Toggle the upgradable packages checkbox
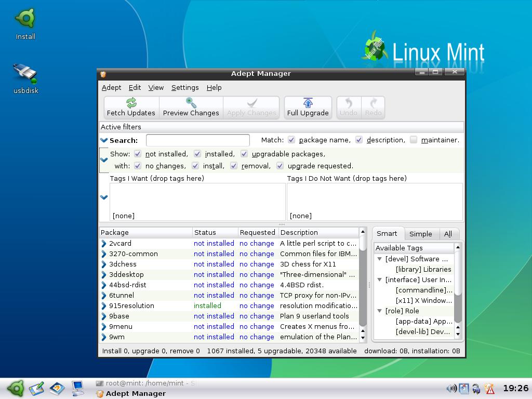Screen dimensions: 532x399 click(x=244, y=154)
